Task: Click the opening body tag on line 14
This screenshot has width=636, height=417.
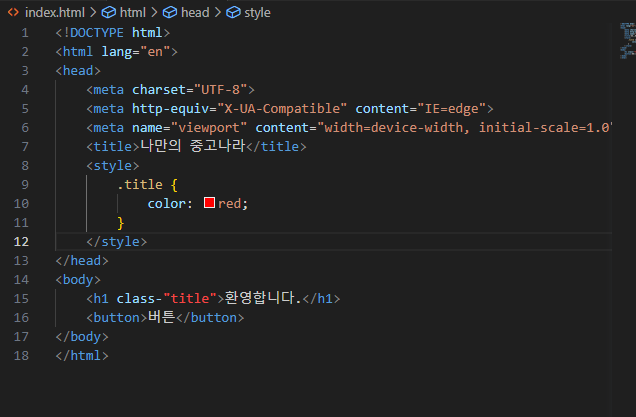Action: coord(78,280)
